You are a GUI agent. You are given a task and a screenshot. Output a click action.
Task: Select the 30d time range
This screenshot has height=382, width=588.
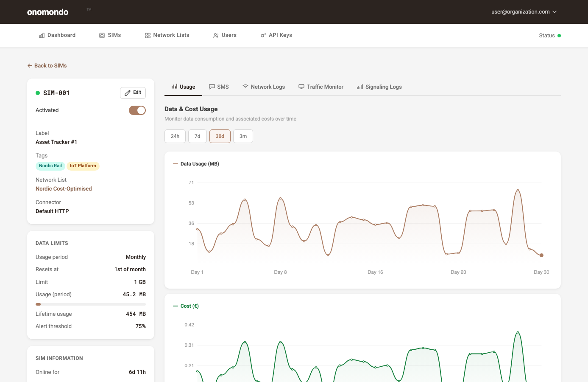pos(220,136)
